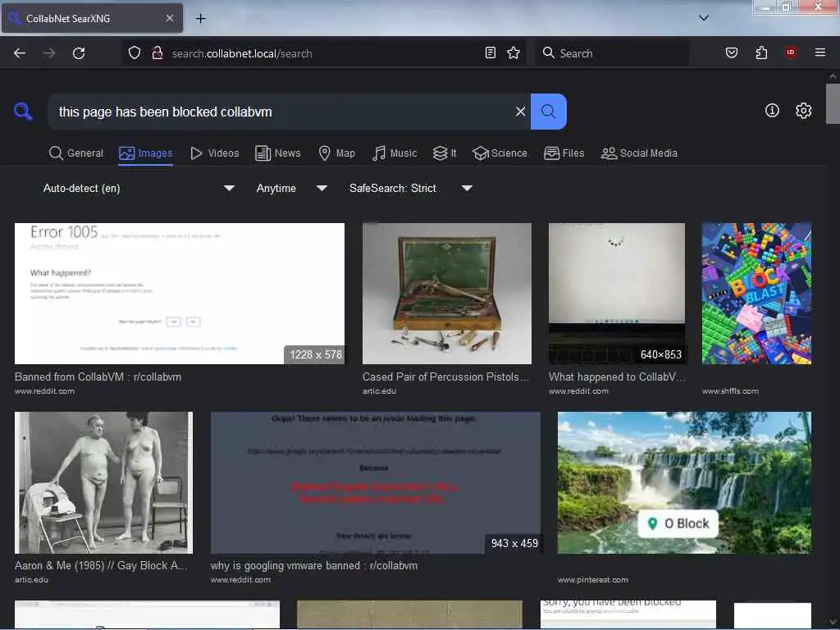This screenshot has height=630, width=840.
Task: Switch to the Videos category
Action: point(214,153)
